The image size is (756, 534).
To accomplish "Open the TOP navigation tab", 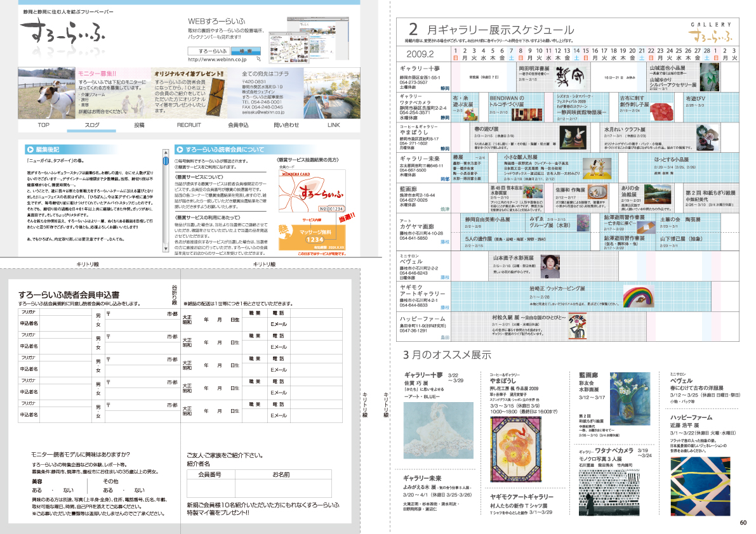I will click(x=43, y=125).
